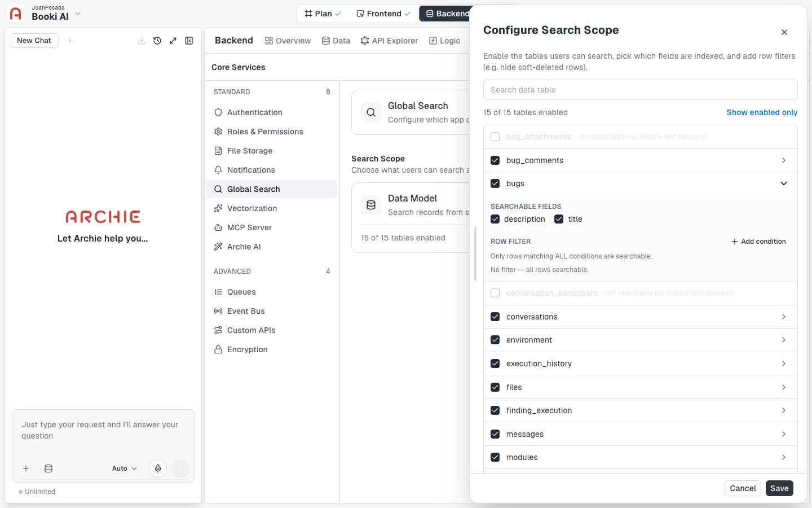Open Authentication service in sidebar
This screenshot has width=812, height=508.
pyautogui.click(x=272, y=112)
